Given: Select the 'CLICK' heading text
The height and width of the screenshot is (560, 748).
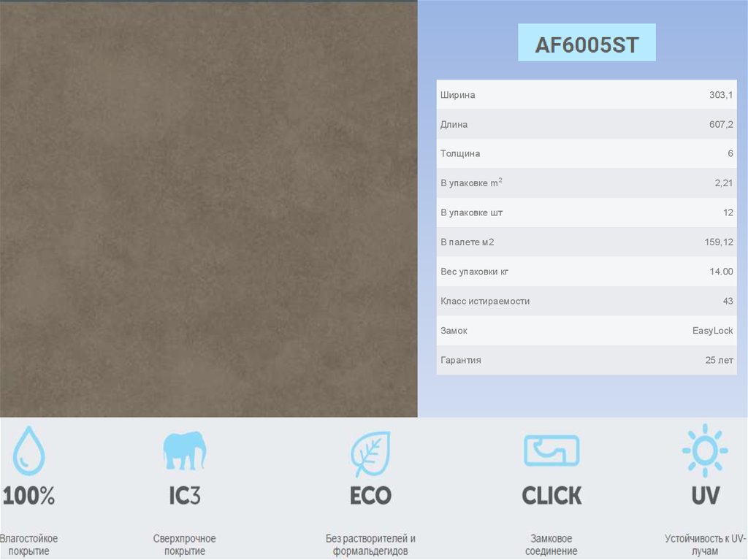Looking at the screenshot, I should coord(552,496).
